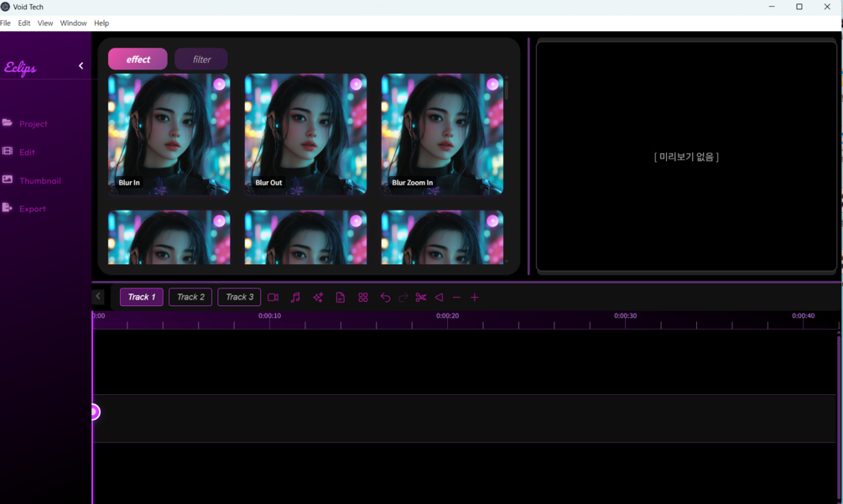Cut clip with the scissors icon
The height and width of the screenshot is (504, 843).
(420, 297)
